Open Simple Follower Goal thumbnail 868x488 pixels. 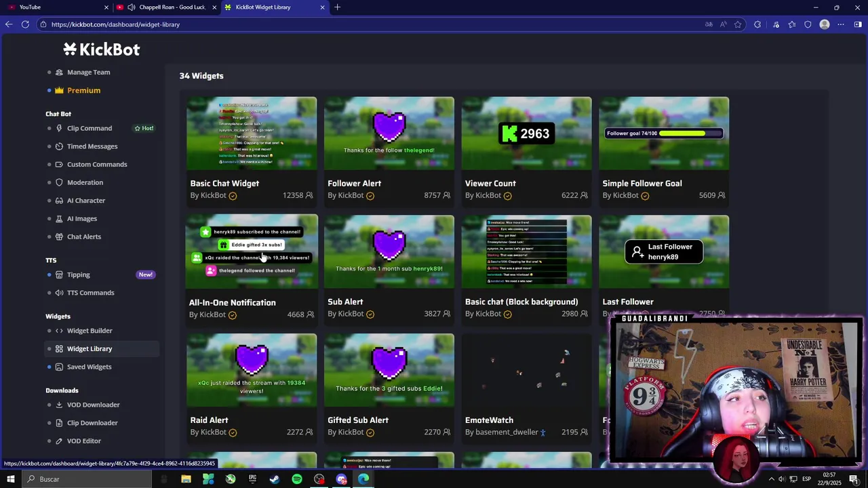tap(664, 134)
